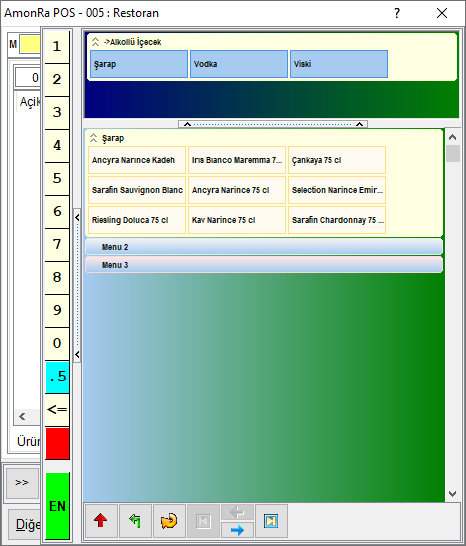Expand the Menu 2 section
The height and width of the screenshot is (546, 466).
click(x=264, y=247)
